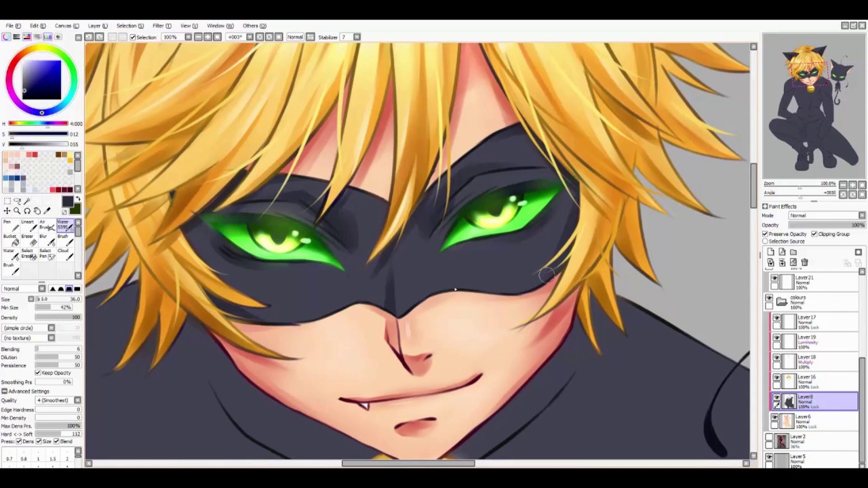Open the Filter menu
The image size is (868, 488).
pyautogui.click(x=161, y=26)
